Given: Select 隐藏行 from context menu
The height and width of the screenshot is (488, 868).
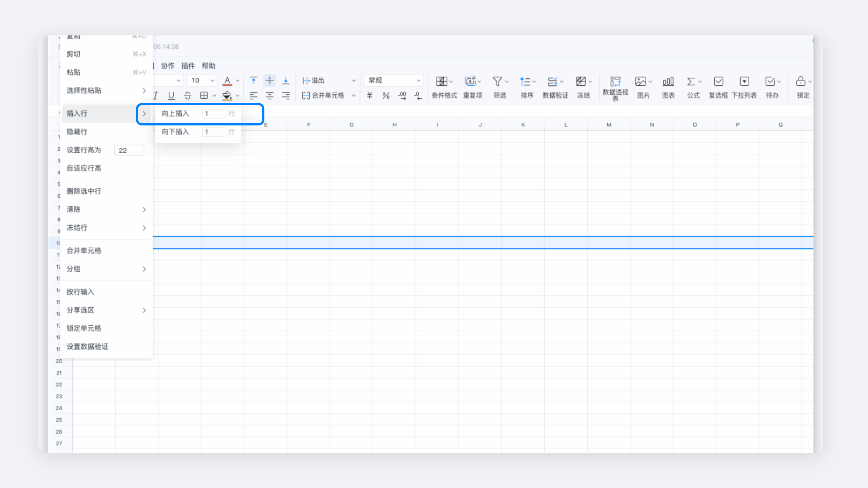Looking at the screenshot, I should click(x=77, y=132).
